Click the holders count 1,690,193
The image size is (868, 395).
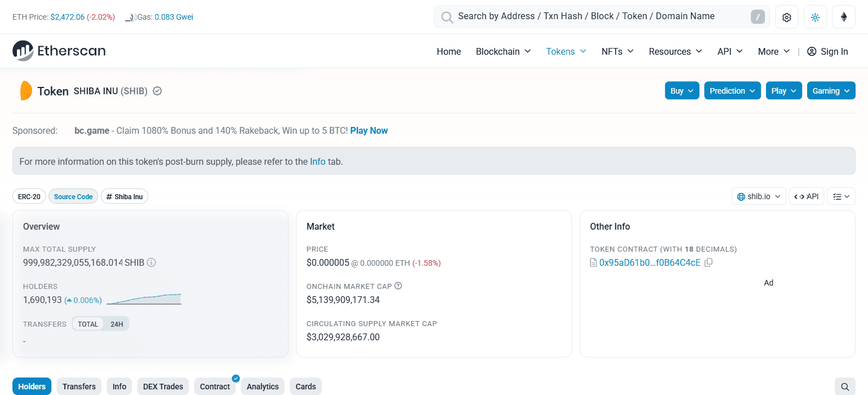click(x=42, y=300)
